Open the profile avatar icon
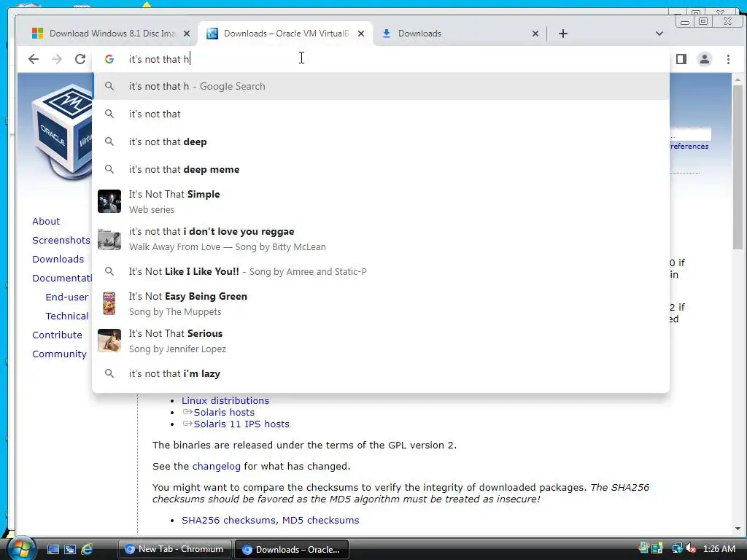The image size is (747, 560). tap(705, 59)
